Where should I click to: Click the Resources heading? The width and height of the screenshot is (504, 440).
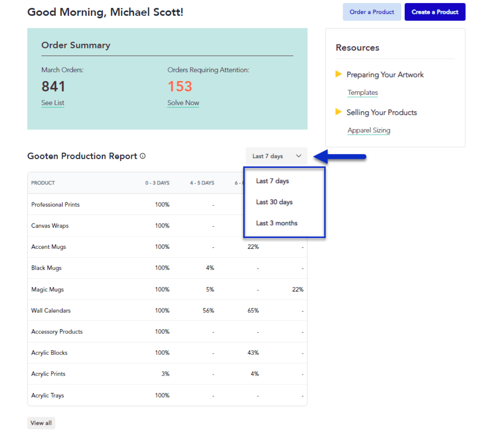[x=358, y=48]
